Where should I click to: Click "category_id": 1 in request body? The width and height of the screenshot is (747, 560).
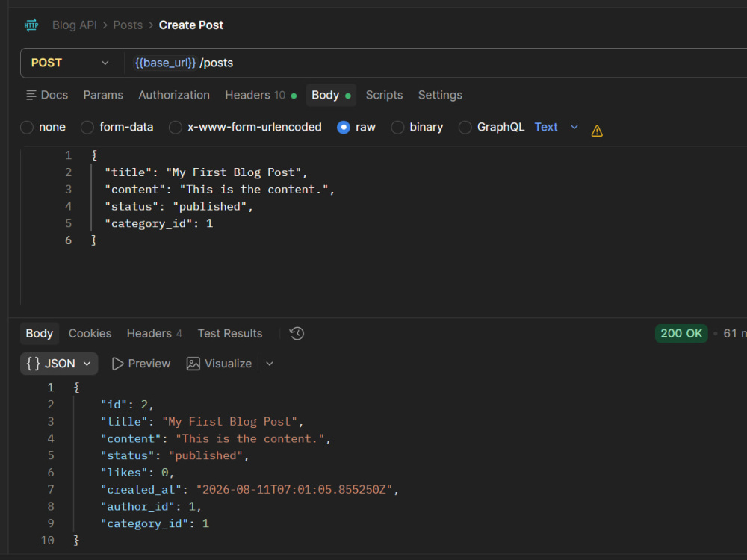coord(158,224)
